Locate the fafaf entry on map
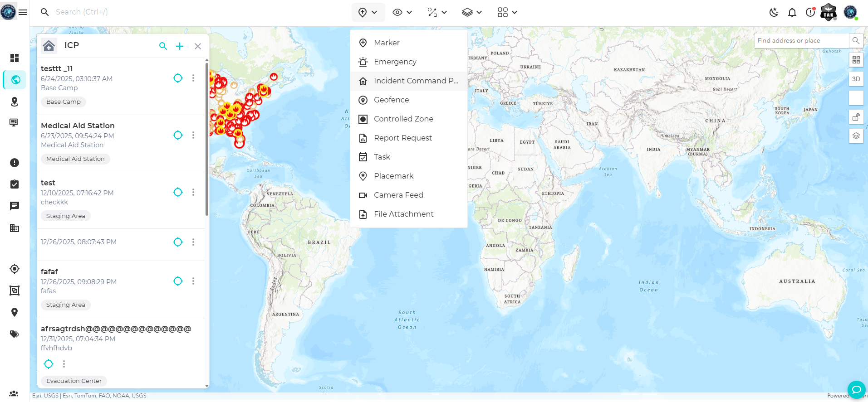This screenshot has height=402, width=868. [178, 281]
